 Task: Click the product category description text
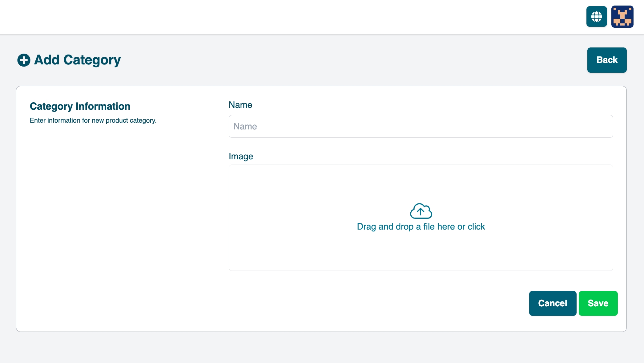coord(93,120)
